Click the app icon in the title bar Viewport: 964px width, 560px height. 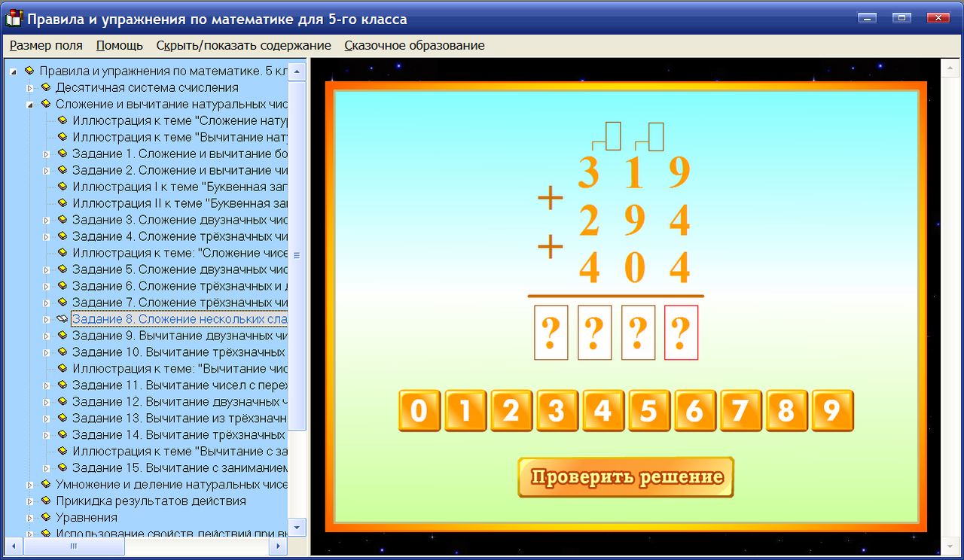point(13,19)
